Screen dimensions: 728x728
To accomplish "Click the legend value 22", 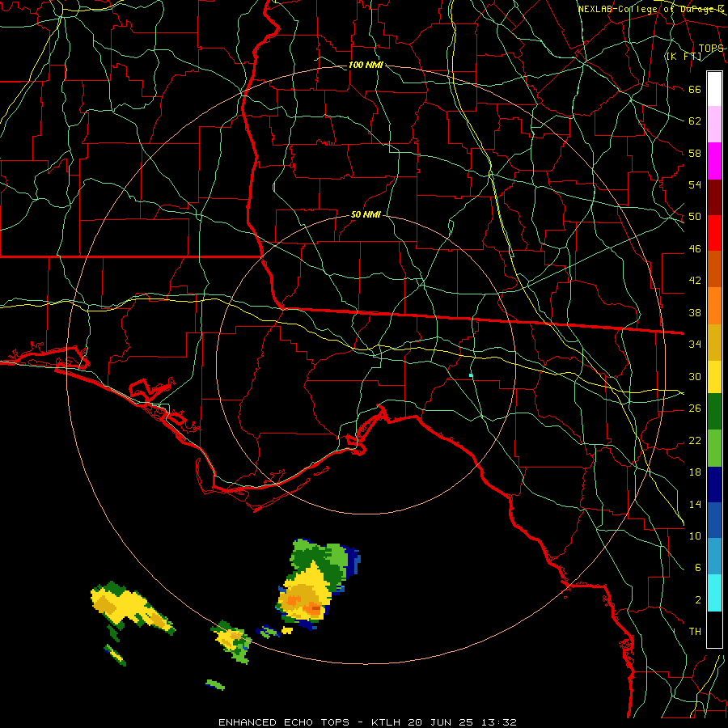I will [695, 440].
